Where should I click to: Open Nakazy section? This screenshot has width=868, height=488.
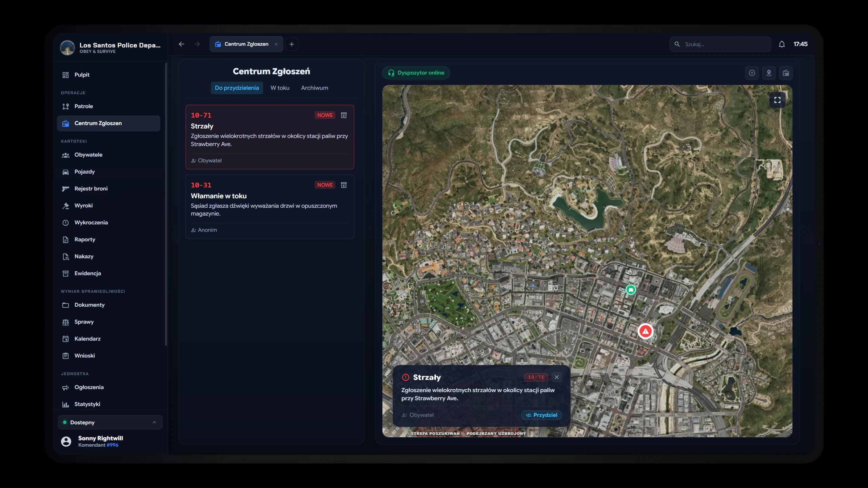pyautogui.click(x=108, y=257)
